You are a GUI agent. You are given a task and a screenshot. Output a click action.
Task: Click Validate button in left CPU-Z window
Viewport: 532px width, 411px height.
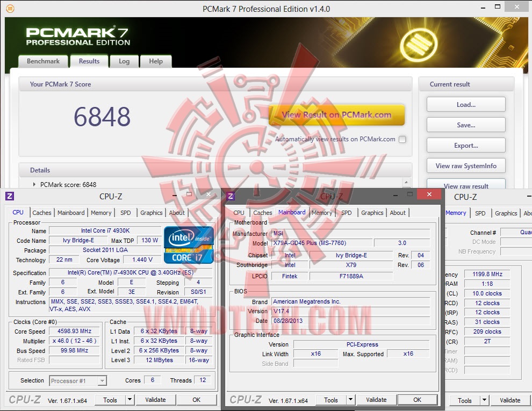coord(155,400)
